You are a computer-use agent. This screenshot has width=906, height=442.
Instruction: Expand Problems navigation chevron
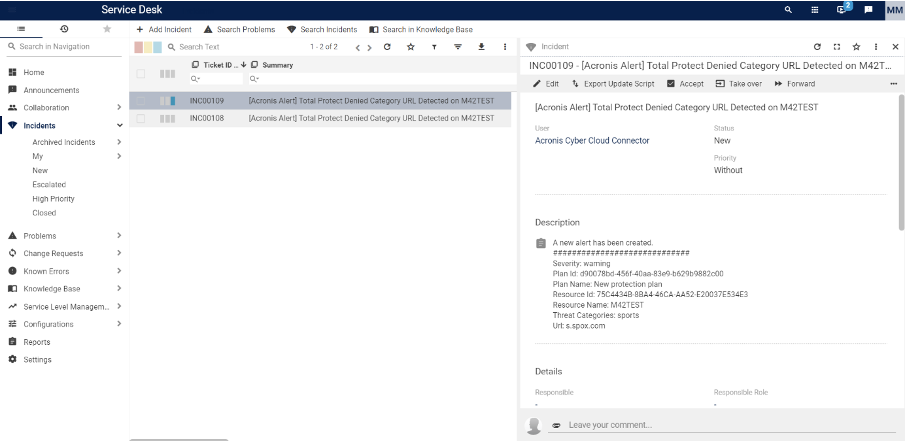(x=119, y=236)
